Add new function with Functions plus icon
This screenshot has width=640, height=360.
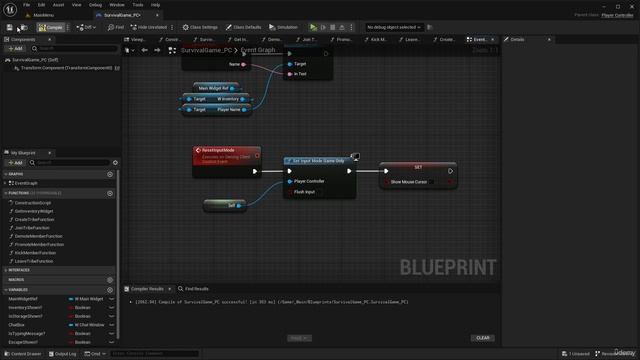[x=110, y=193]
